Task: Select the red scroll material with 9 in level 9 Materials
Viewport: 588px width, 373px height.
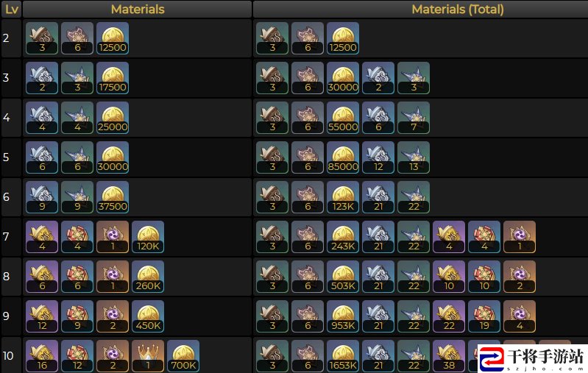Action: pos(77,316)
